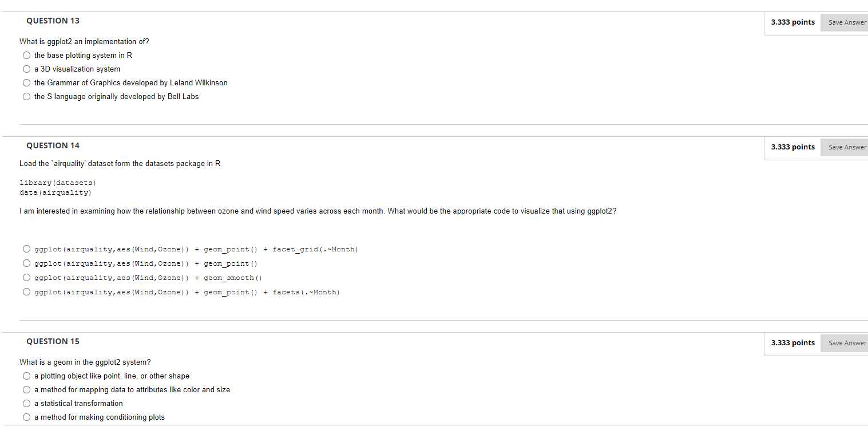The width and height of the screenshot is (868, 426).
Task: Choose "a method for mapping data to attributes"
Action: [x=26, y=389]
